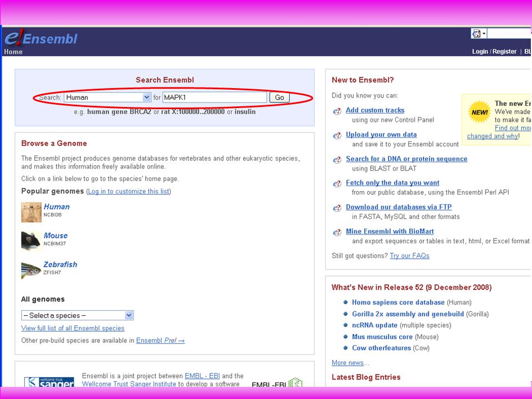This screenshot has height=399, width=532.
Task: Open Fetch only the data you want link
Action: click(392, 183)
